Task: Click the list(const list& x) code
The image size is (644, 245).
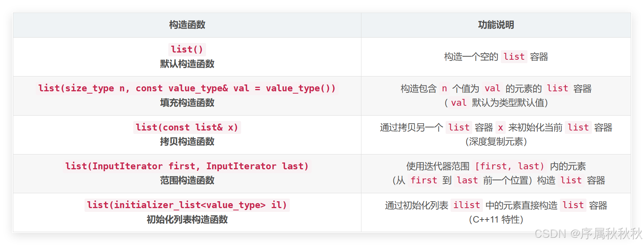Action: point(187,127)
